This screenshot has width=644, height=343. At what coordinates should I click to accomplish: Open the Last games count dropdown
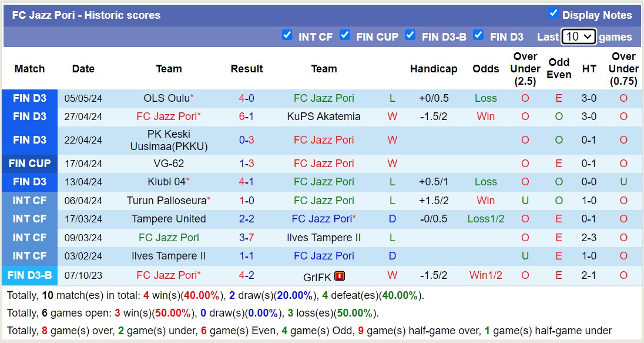tap(578, 36)
